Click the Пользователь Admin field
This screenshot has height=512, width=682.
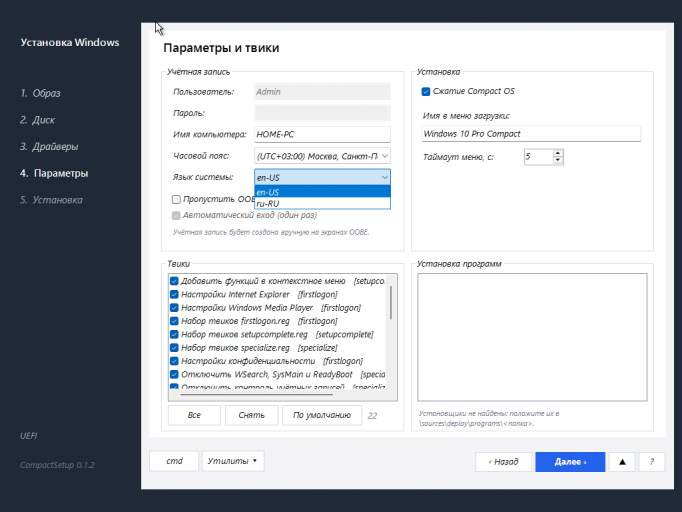(322, 92)
